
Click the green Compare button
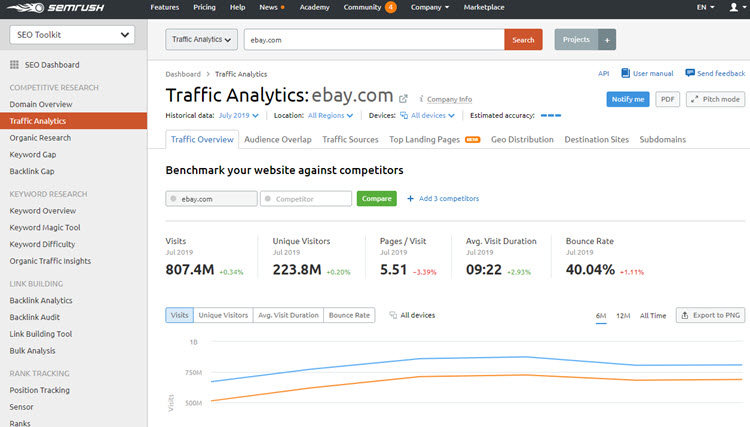point(376,198)
